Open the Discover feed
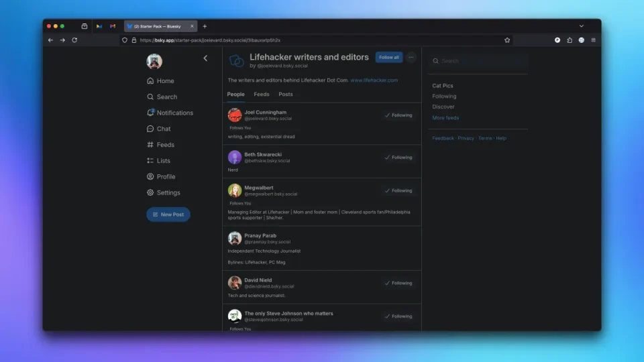The image size is (644, 362). point(443,107)
